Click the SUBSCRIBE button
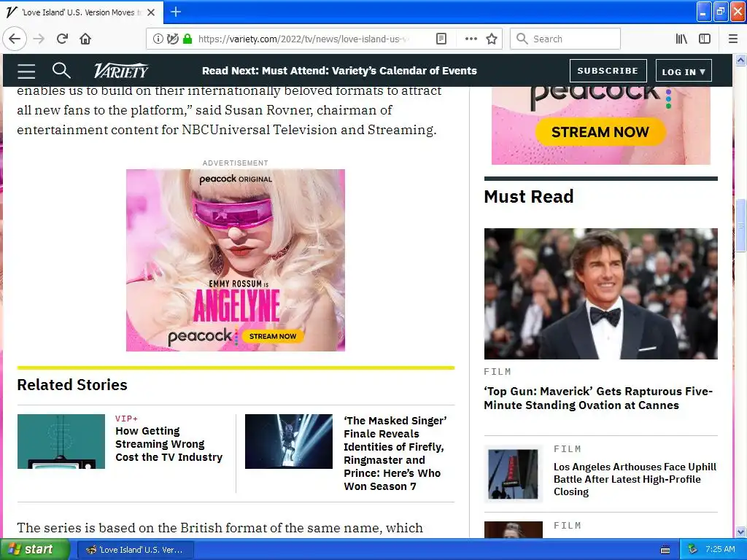 (608, 71)
